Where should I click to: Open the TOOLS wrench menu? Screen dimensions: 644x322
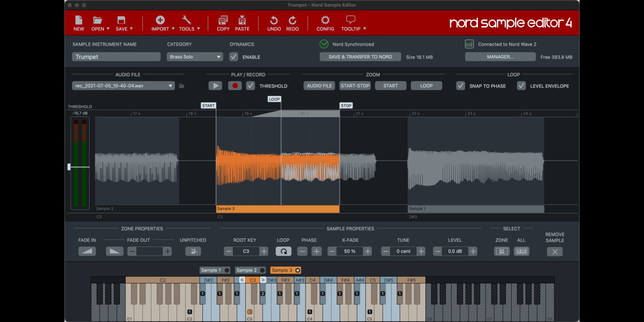[189, 23]
